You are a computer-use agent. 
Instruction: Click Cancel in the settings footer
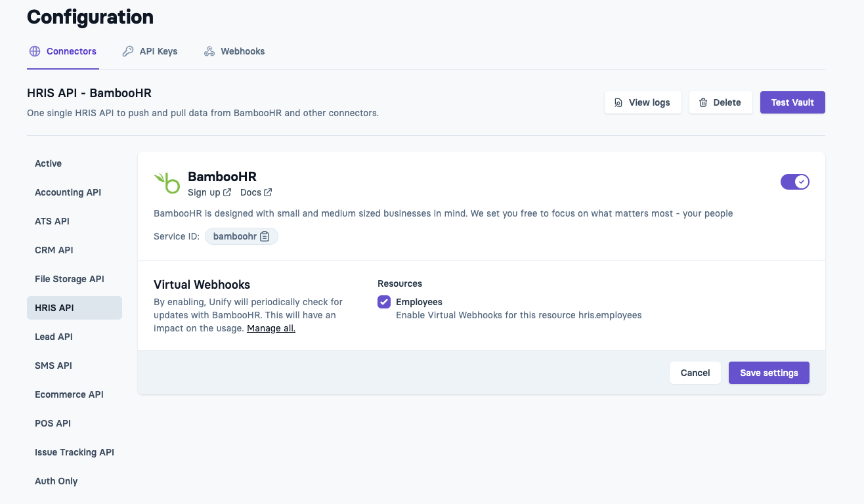pos(695,373)
